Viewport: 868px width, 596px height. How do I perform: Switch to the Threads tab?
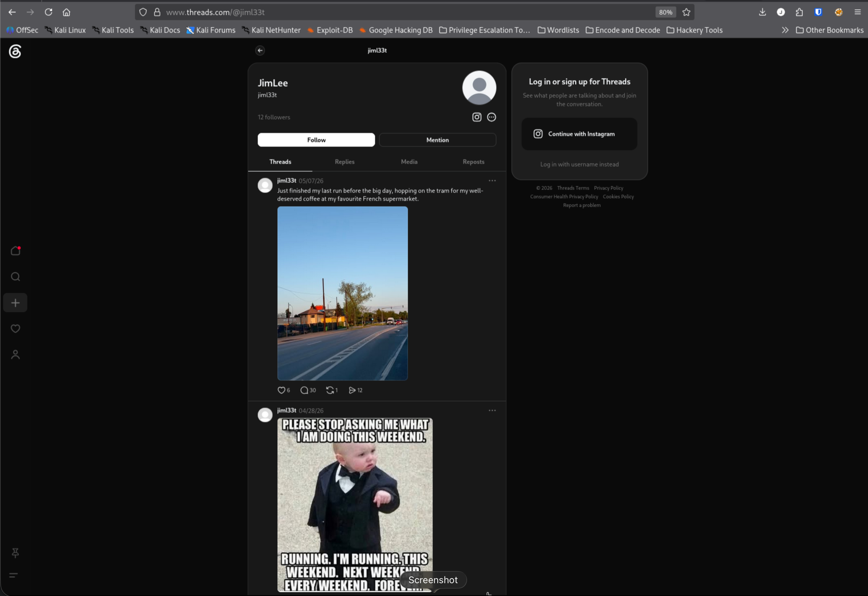pos(280,162)
